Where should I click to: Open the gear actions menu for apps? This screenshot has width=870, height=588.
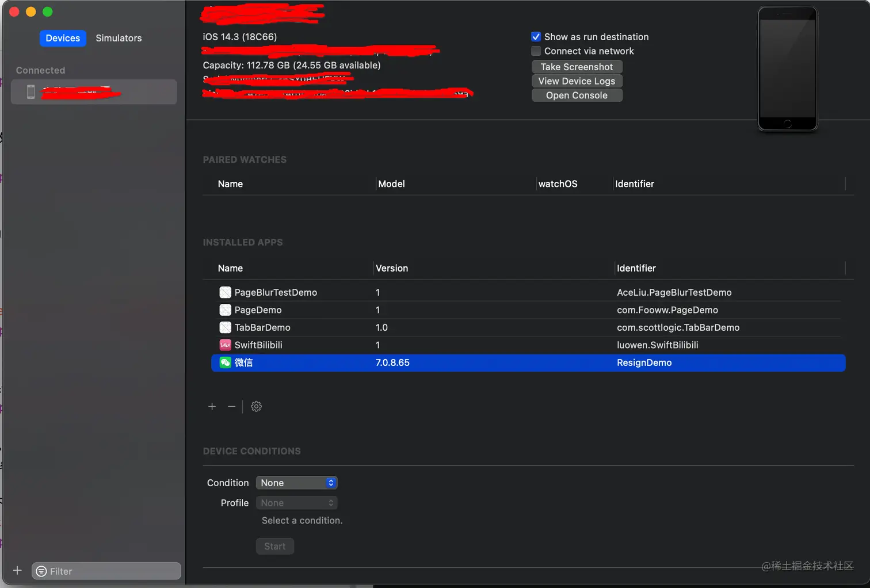(256, 406)
